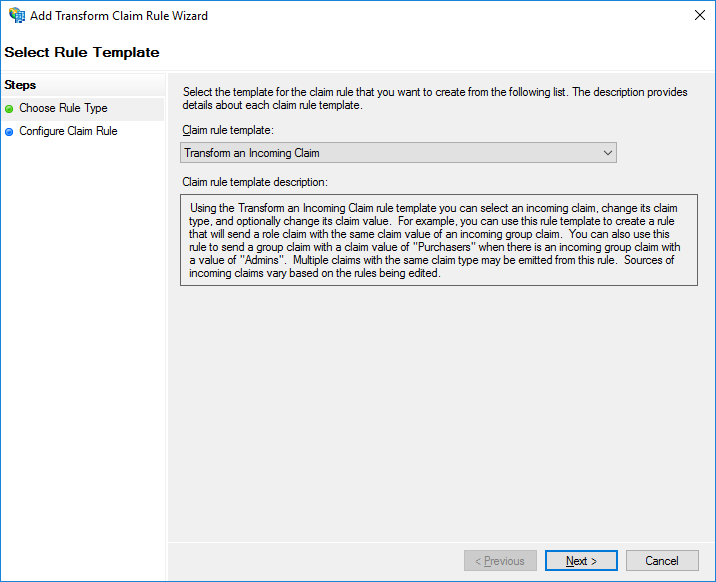Viewport: 716px width, 582px height.
Task: Click the green bullet beside Choose Rule Type
Action: [9, 109]
